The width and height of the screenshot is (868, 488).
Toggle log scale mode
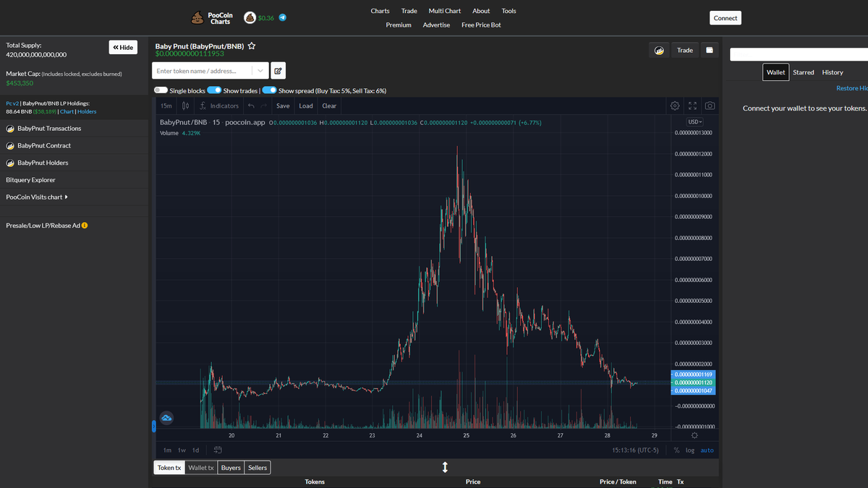tap(690, 450)
